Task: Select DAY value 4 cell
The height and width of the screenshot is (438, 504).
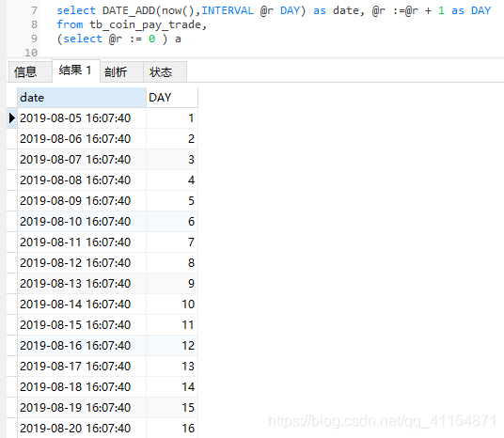Action: [x=172, y=180]
